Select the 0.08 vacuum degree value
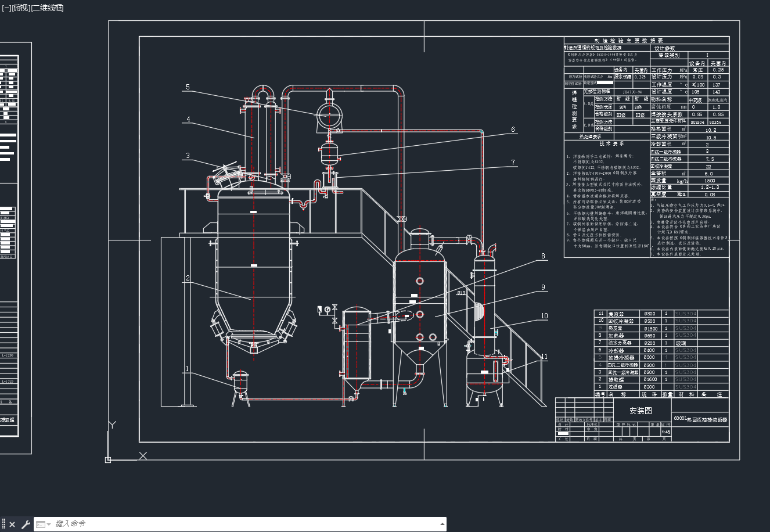The height and width of the screenshot is (532, 770). tap(710, 195)
